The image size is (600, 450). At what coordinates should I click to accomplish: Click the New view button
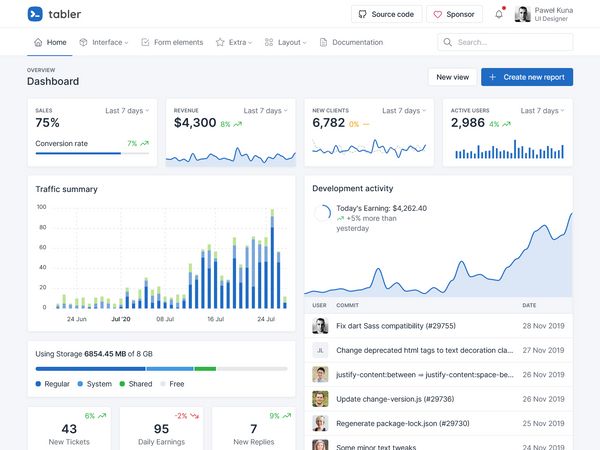pyautogui.click(x=453, y=77)
